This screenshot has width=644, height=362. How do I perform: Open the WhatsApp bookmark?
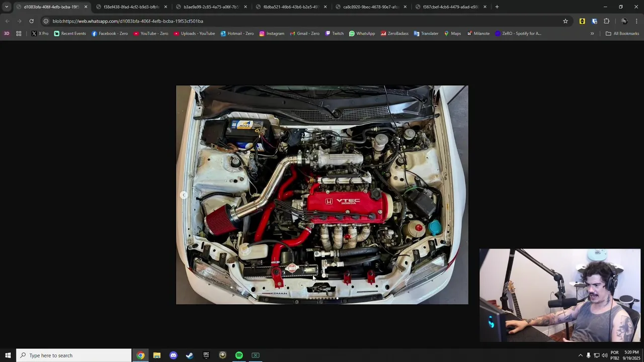coord(362,34)
